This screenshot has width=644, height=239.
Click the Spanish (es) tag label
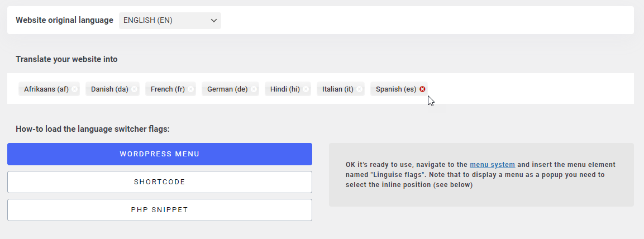point(396,89)
